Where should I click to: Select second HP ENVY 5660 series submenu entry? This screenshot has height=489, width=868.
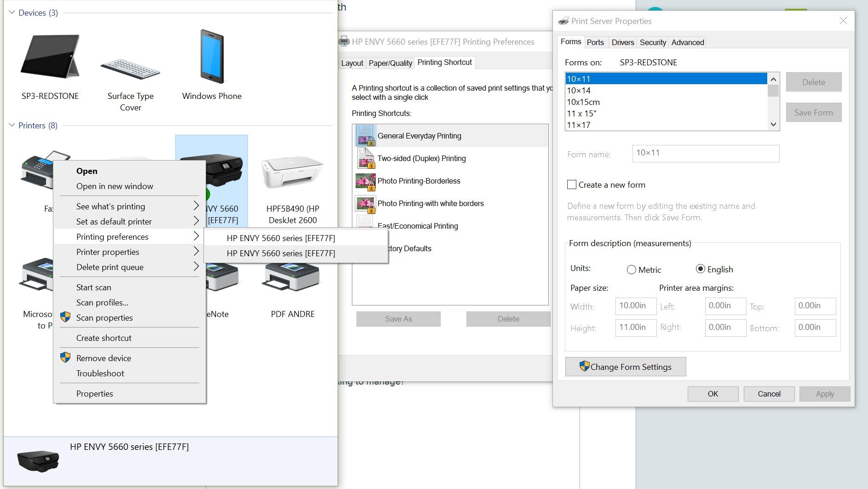295,253
